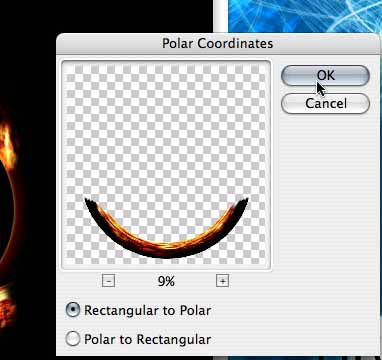Zoom out the filter preview with minus

point(109,281)
